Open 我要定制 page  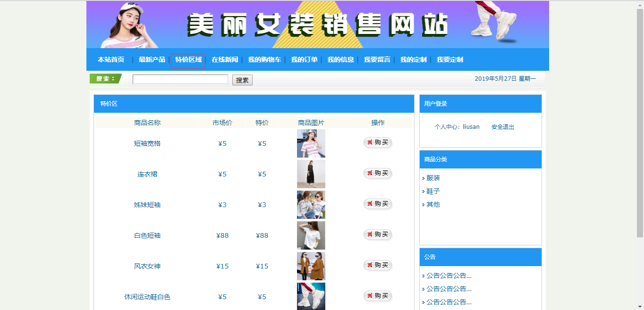click(449, 59)
